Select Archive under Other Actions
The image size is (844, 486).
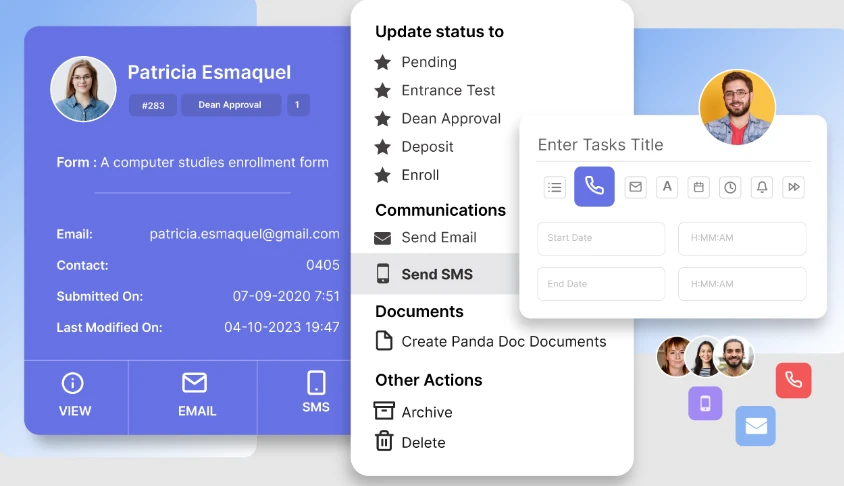(427, 412)
